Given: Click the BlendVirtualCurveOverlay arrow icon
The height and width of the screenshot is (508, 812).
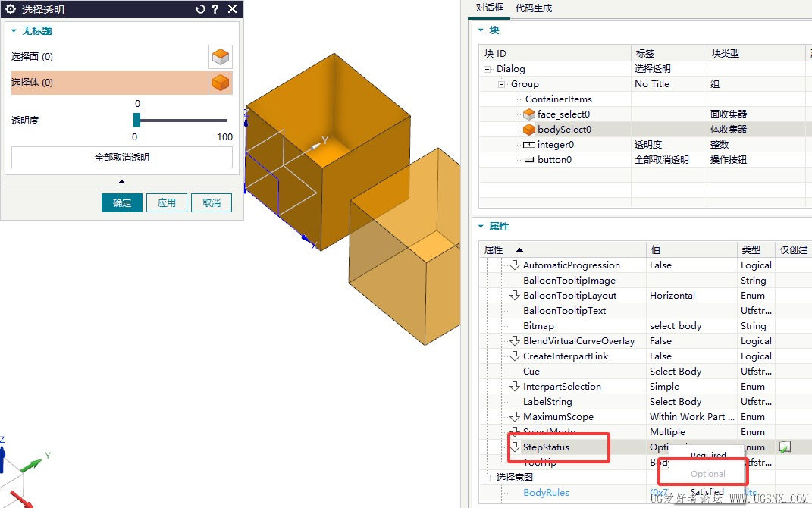Looking at the screenshot, I should point(514,340).
